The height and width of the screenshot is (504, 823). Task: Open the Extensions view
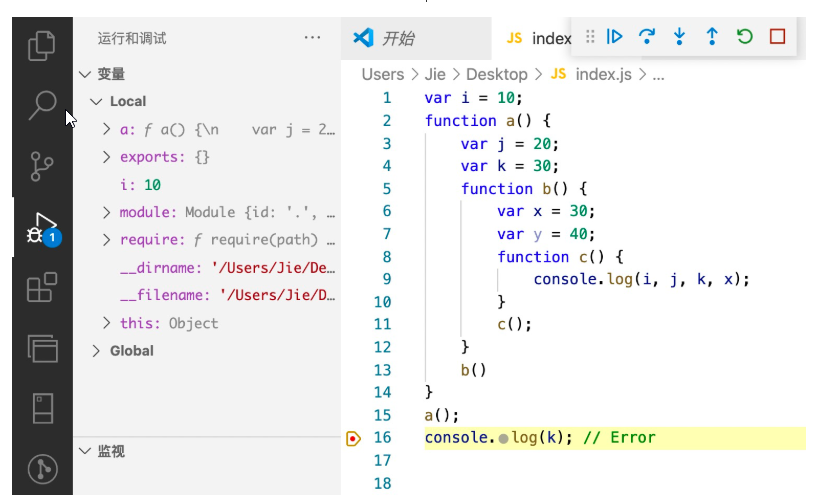[x=42, y=287]
